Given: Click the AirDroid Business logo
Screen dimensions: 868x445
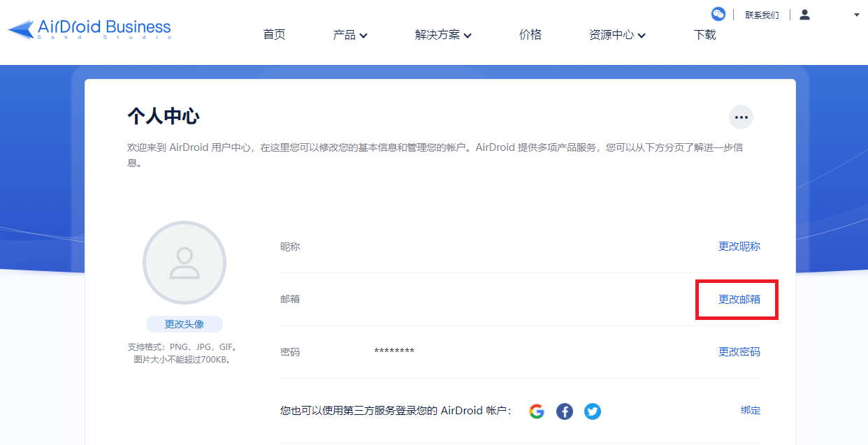Looking at the screenshot, I should pos(89,29).
